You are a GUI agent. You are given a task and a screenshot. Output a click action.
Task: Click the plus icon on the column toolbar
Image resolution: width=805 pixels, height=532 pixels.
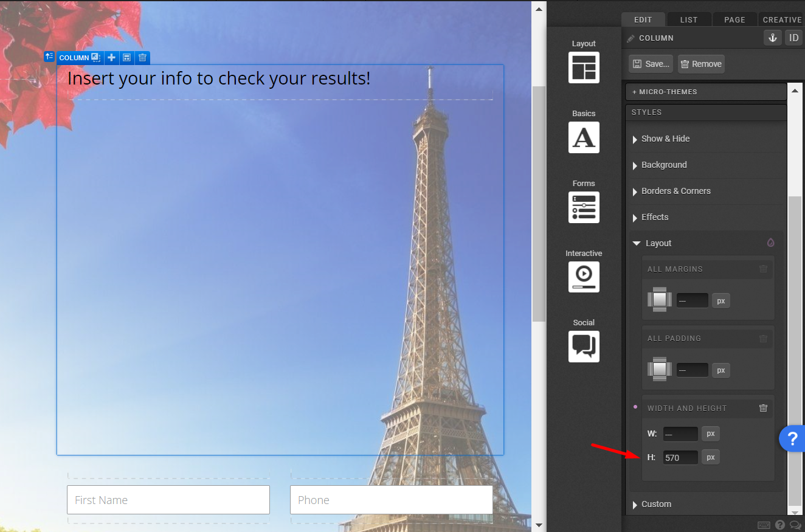[x=111, y=58]
